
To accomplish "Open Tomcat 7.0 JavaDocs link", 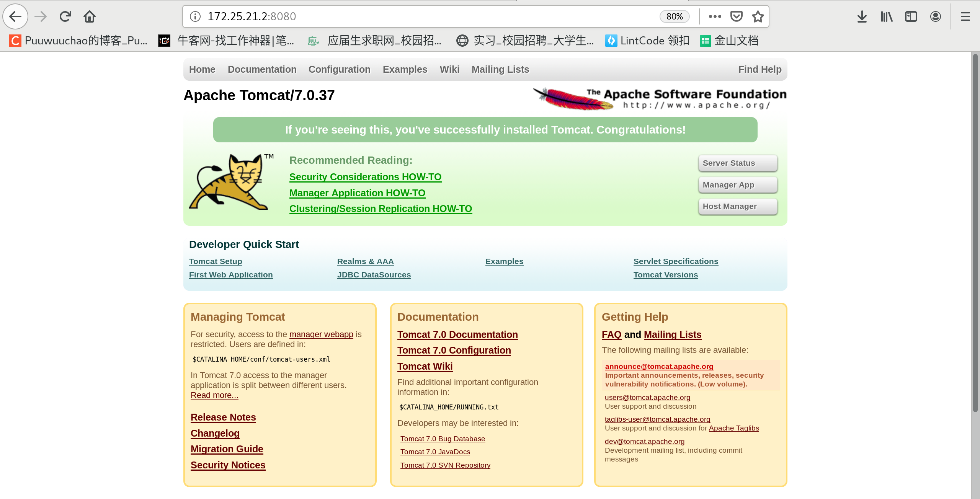I will tap(435, 452).
